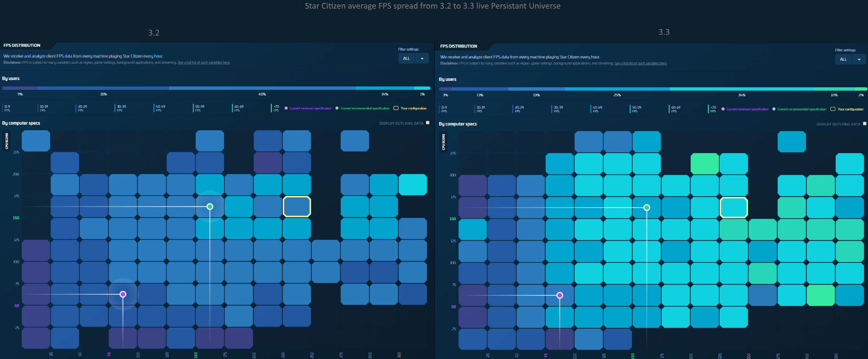
Task: Click the green 150 CPU axis label in 3.2 panel
Action: click(x=16, y=217)
